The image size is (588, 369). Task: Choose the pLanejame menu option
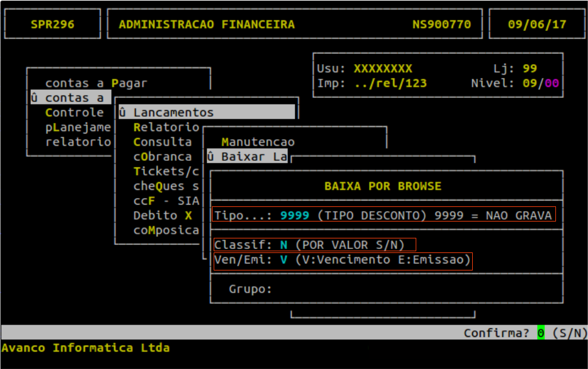78,127
